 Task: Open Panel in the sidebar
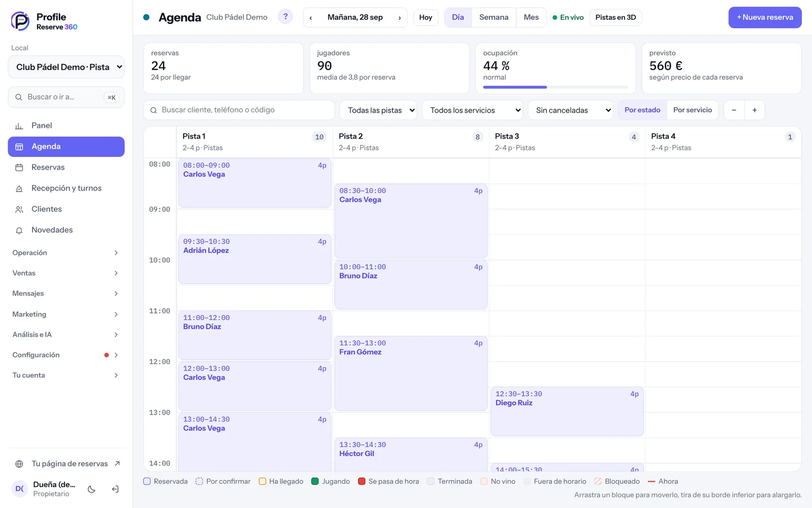pyautogui.click(x=66, y=125)
